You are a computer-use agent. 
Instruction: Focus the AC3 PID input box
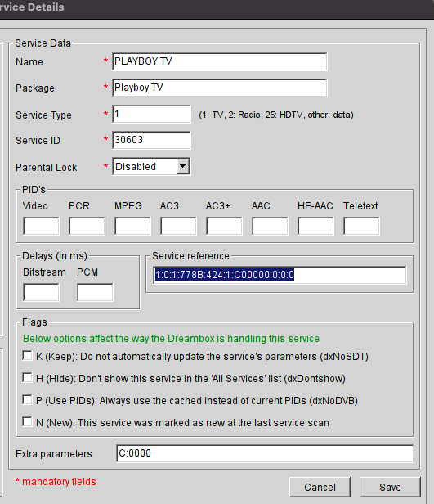click(x=178, y=226)
